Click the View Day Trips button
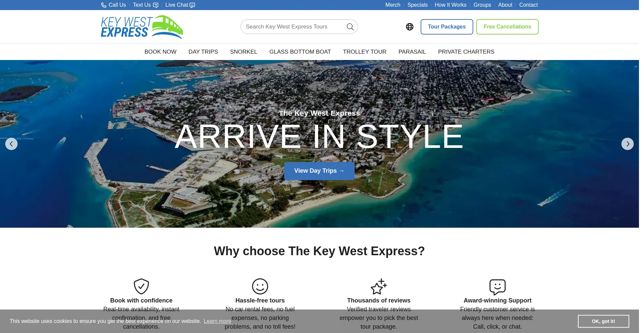The height and width of the screenshot is (333, 644). [x=319, y=171]
